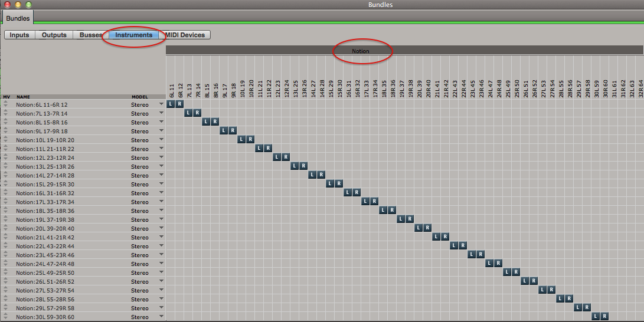Toggle R patch square in Notion:24L 47-24R 48 row
Screen dimensions: 644x322
coord(498,264)
